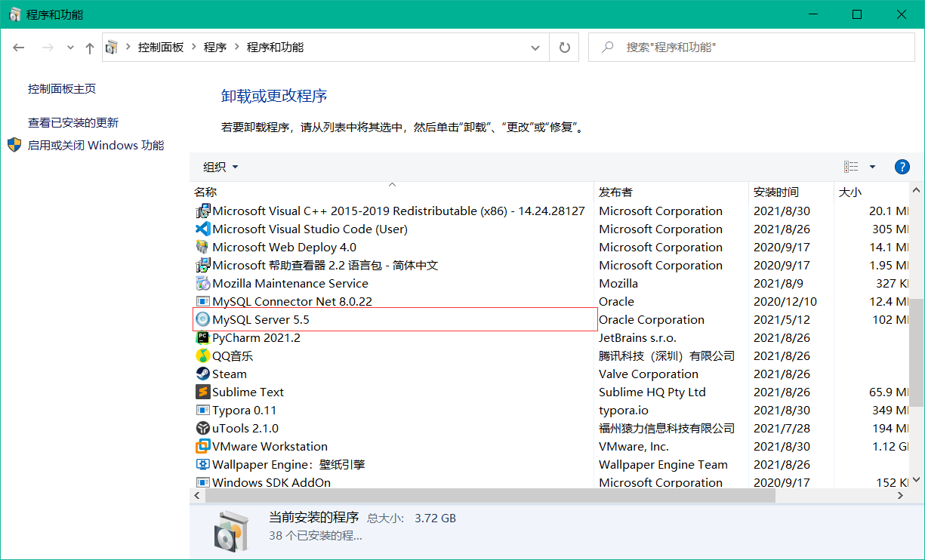Click the Sublime Text program icon
925x560 pixels.
click(202, 392)
